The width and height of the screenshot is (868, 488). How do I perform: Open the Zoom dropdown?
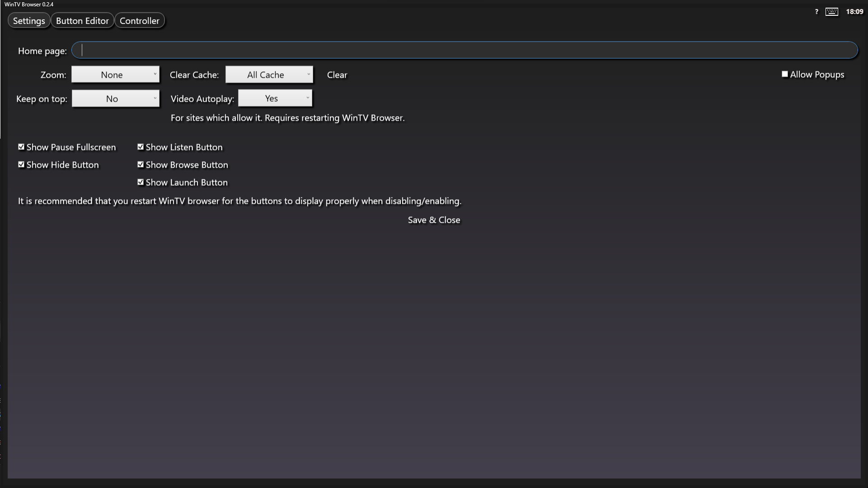click(115, 75)
